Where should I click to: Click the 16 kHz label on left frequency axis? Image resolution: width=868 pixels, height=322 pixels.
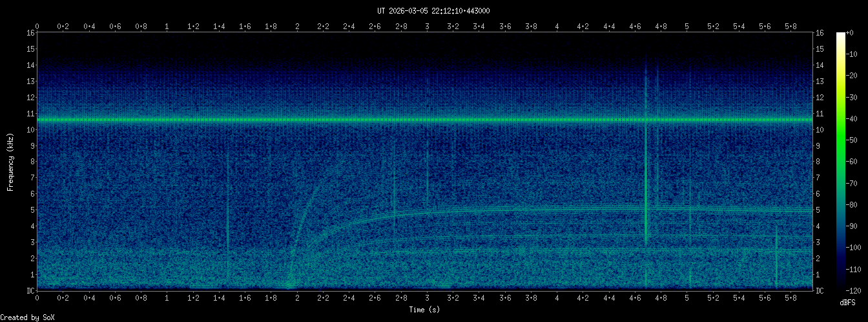point(30,33)
